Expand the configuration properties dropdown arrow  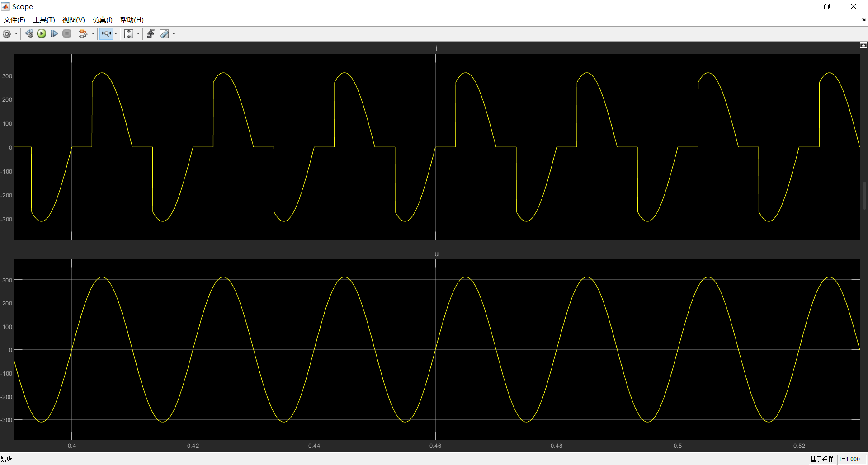(x=16, y=34)
